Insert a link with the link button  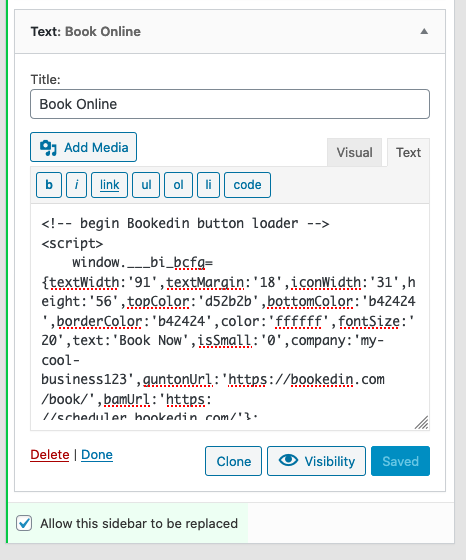pos(109,185)
